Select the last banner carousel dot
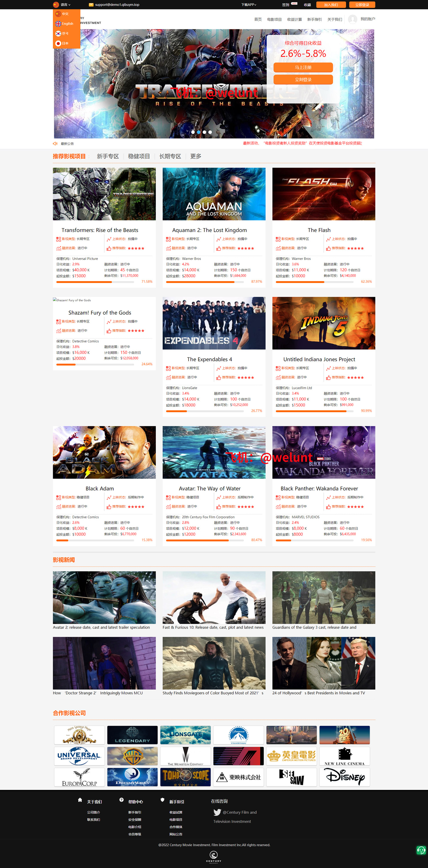 210,132
